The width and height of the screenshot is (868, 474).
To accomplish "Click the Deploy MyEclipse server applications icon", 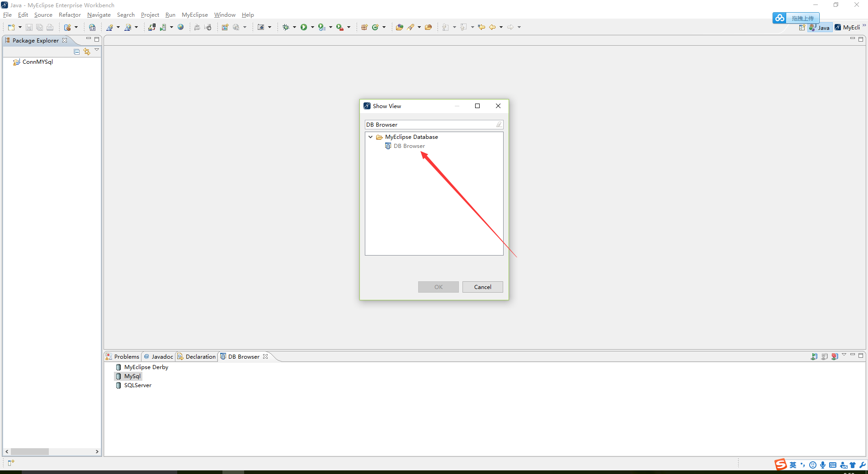I will [152, 27].
